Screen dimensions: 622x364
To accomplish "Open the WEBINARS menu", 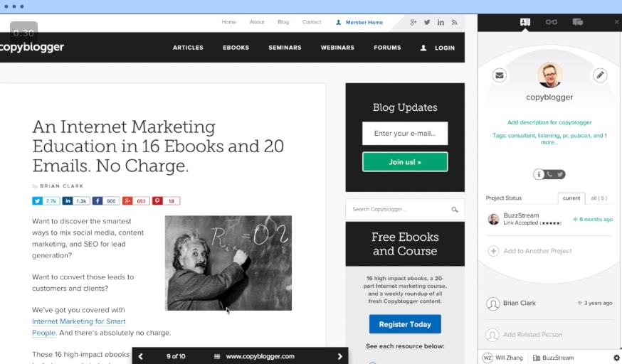I will coord(337,48).
